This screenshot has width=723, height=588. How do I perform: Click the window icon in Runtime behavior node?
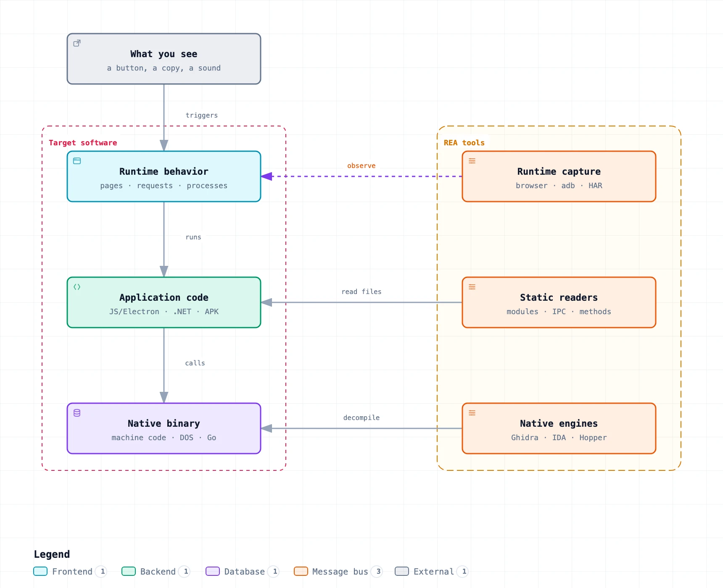(77, 161)
